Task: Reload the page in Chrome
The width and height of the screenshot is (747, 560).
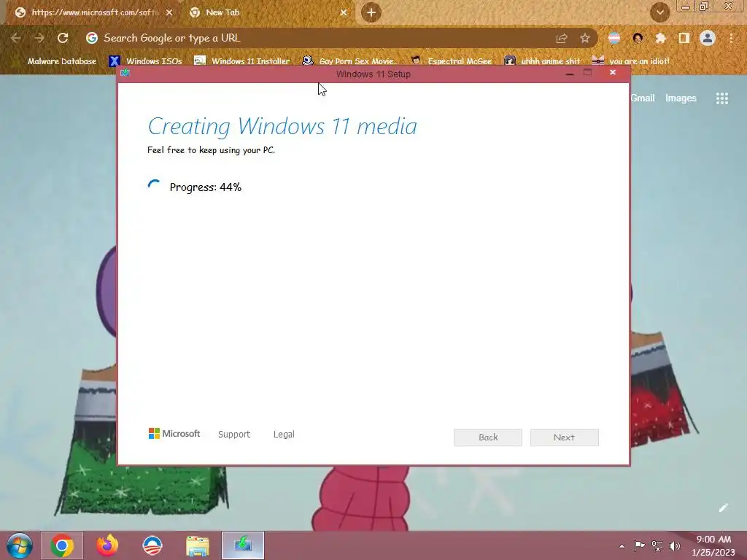Action: pyautogui.click(x=63, y=38)
